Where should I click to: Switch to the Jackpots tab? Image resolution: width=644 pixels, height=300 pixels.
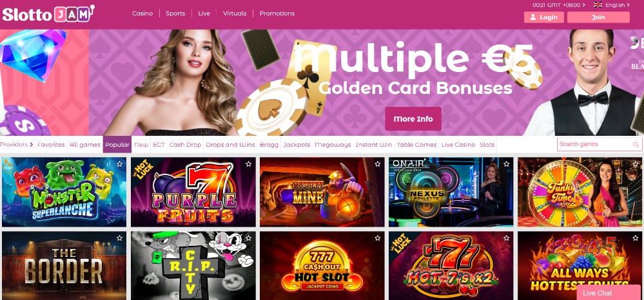pyautogui.click(x=297, y=144)
